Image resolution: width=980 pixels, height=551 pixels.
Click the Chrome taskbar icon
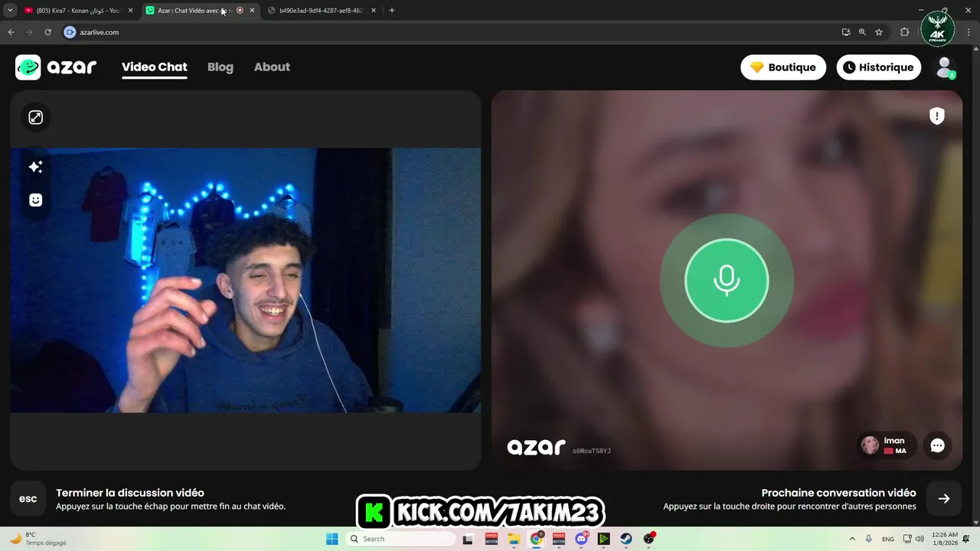[x=537, y=539]
